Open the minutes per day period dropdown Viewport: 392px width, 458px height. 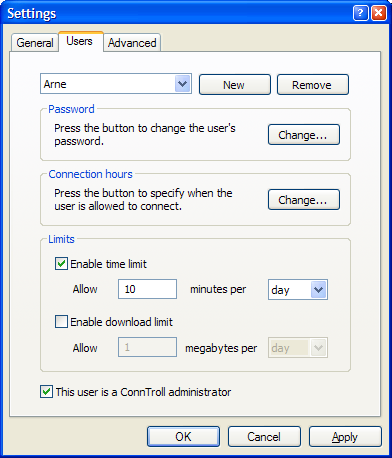(298, 290)
